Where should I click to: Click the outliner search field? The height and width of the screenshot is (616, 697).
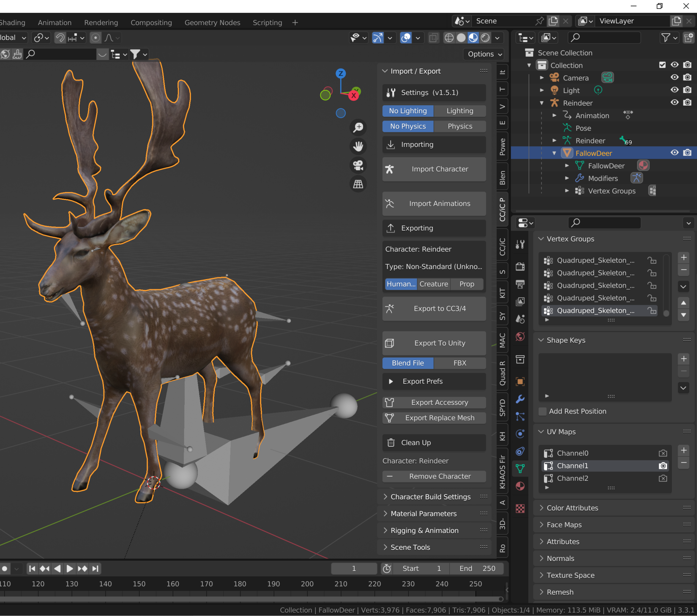coord(604,38)
